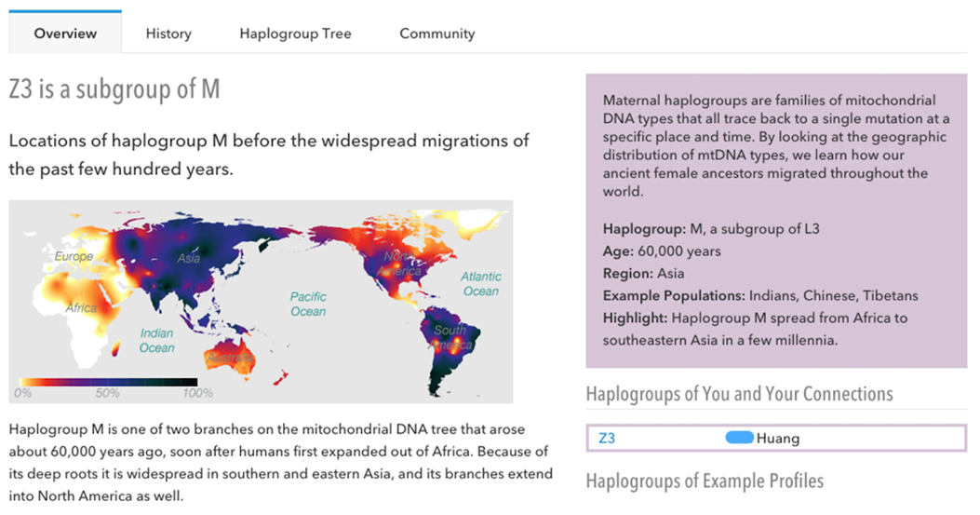This screenshot has height=515, width=980.
Task: Go to the Community tab
Action: click(436, 34)
